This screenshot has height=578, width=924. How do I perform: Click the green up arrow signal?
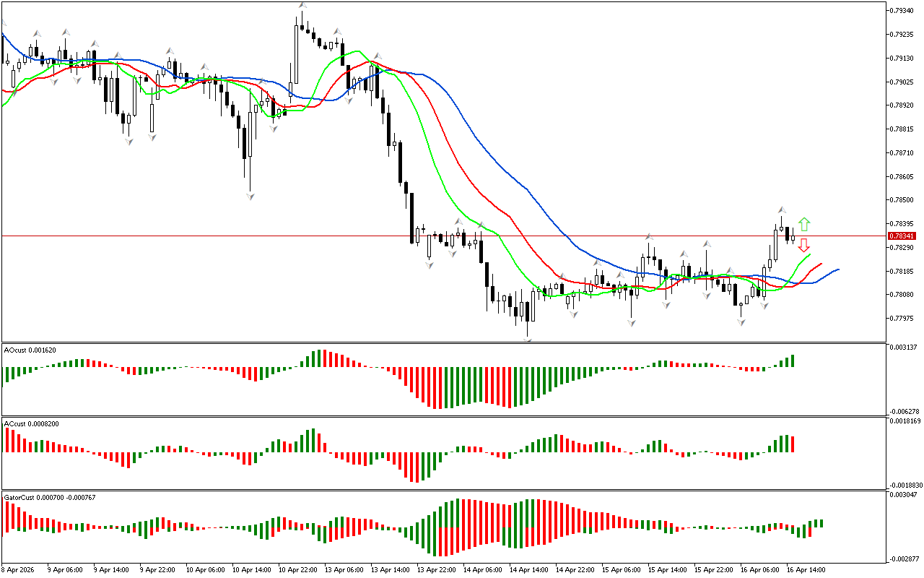pyautogui.click(x=804, y=224)
